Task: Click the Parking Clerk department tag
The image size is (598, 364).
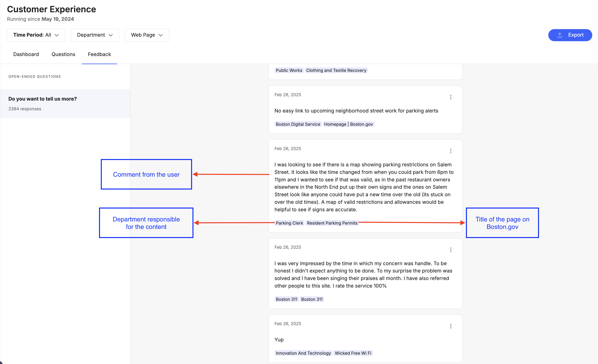Action: 289,223
